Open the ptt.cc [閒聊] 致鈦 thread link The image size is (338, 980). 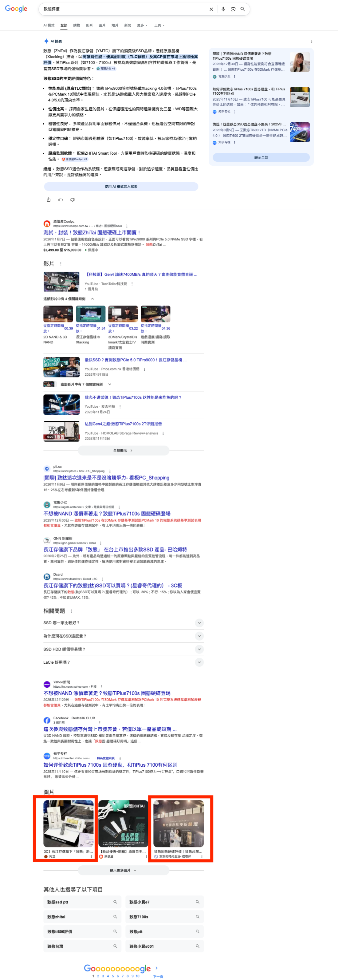pyautogui.click(x=106, y=477)
